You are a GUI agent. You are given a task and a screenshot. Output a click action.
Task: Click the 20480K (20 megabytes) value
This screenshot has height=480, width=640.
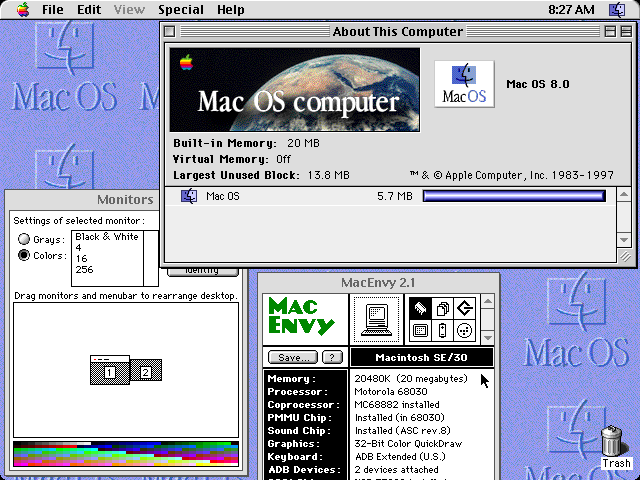click(x=411, y=379)
